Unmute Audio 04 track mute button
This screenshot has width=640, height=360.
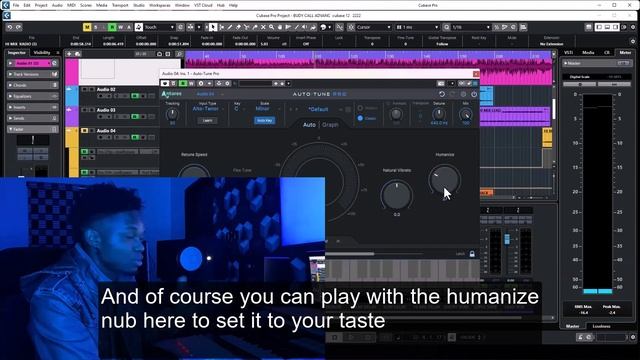point(84,131)
